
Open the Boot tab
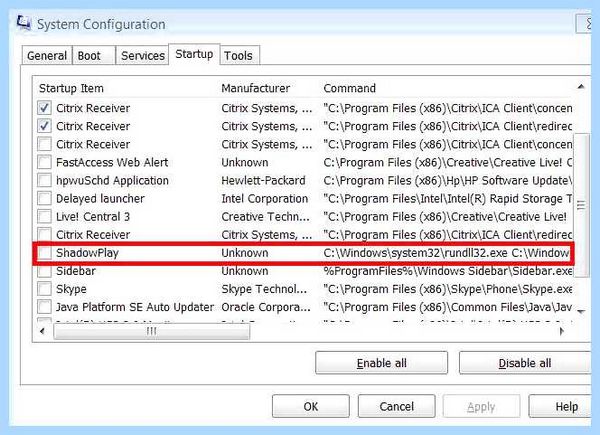[94, 56]
